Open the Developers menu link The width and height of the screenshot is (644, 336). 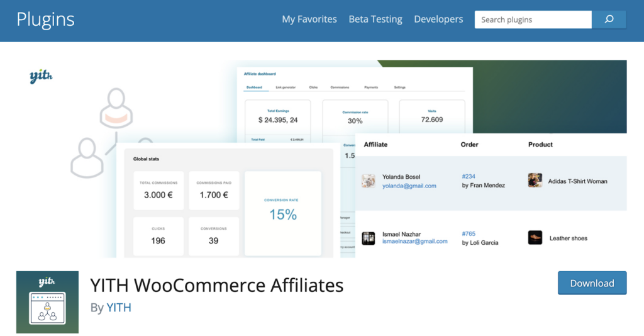pyautogui.click(x=438, y=20)
